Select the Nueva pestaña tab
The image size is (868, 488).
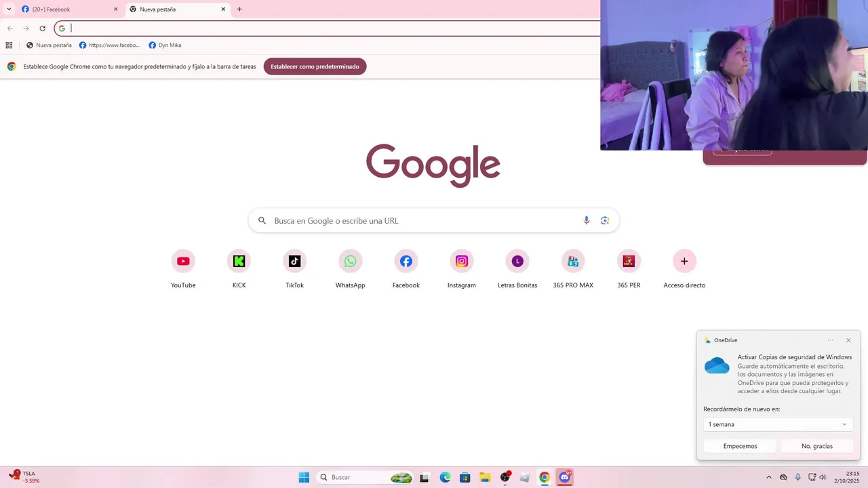point(177,9)
